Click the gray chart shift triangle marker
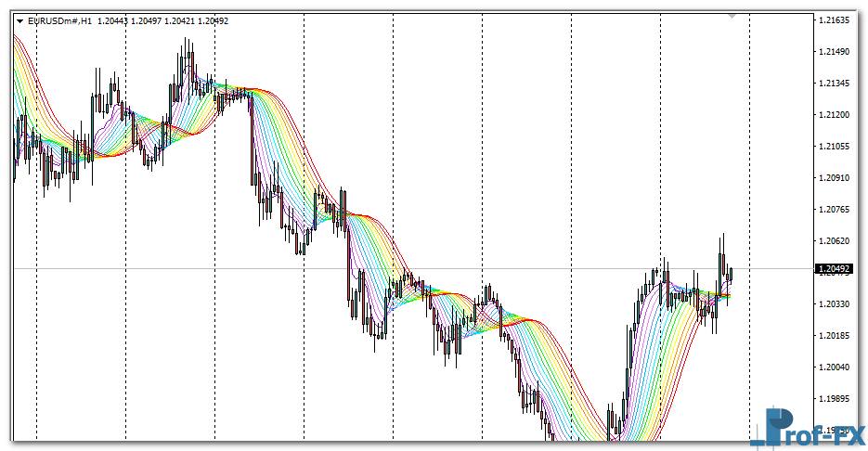Viewport: 868px width, 451px height. (x=732, y=16)
